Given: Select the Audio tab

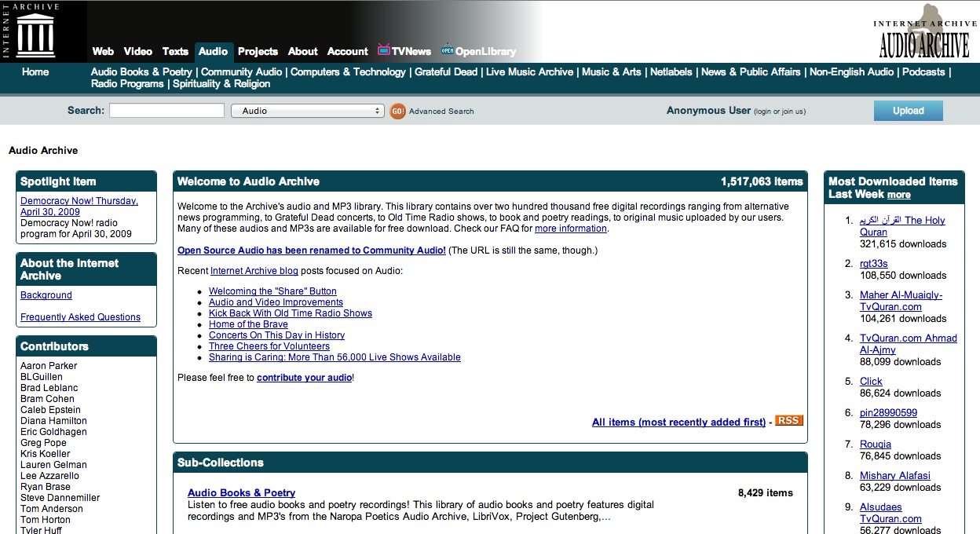Looking at the screenshot, I should click(214, 51).
